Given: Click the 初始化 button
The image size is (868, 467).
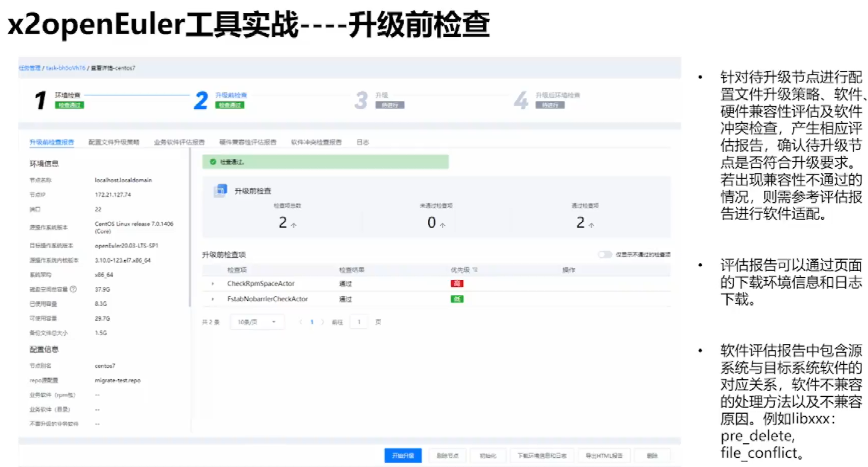Looking at the screenshot, I should 488,456.
